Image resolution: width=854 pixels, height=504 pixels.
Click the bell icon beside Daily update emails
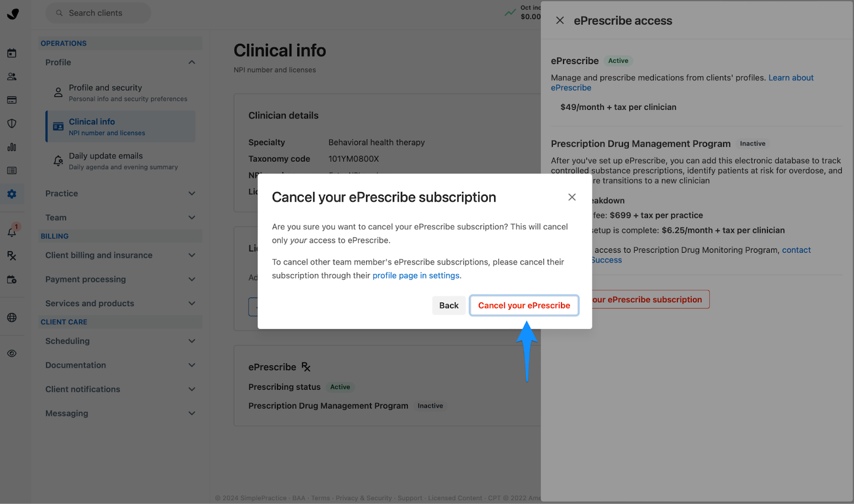[58, 161]
